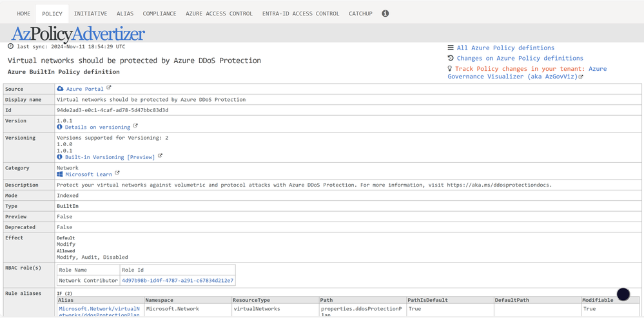Click the Namespace column header
Viewport: 644px width, 318px height.
click(x=188, y=300)
